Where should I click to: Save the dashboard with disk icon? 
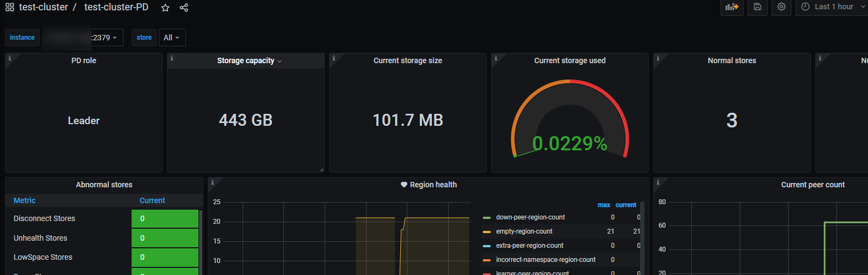coord(758,7)
